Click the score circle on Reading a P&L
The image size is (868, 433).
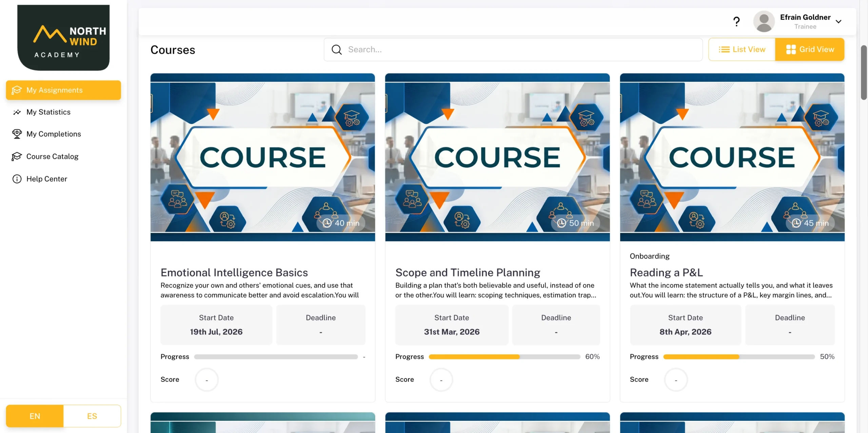click(x=676, y=380)
